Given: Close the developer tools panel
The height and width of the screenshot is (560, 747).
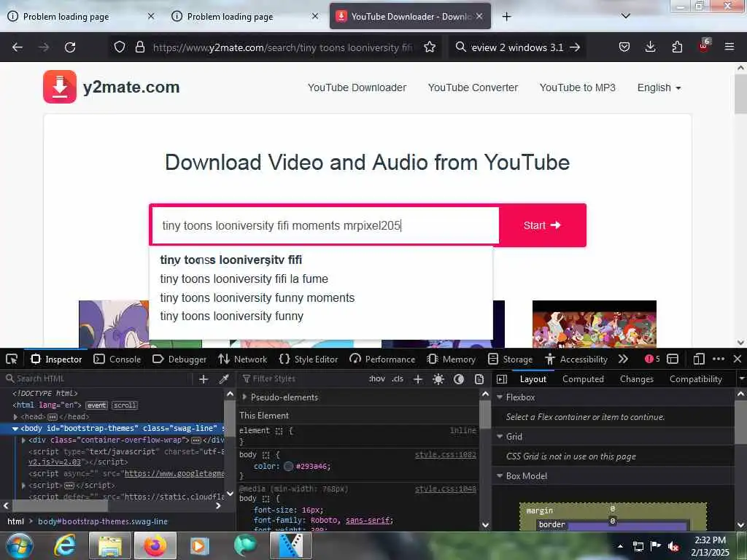Looking at the screenshot, I should (x=738, y=359).
